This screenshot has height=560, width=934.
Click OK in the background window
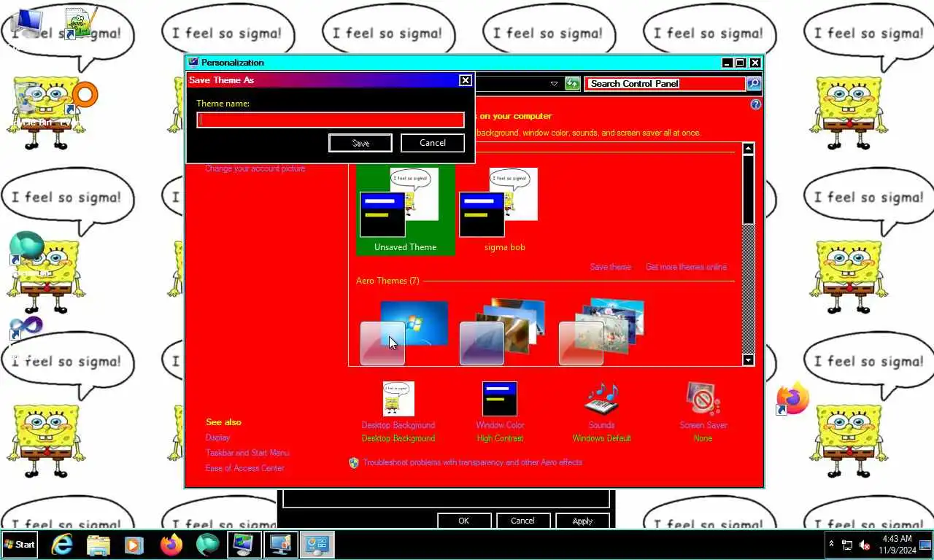(x=464, y=521)
